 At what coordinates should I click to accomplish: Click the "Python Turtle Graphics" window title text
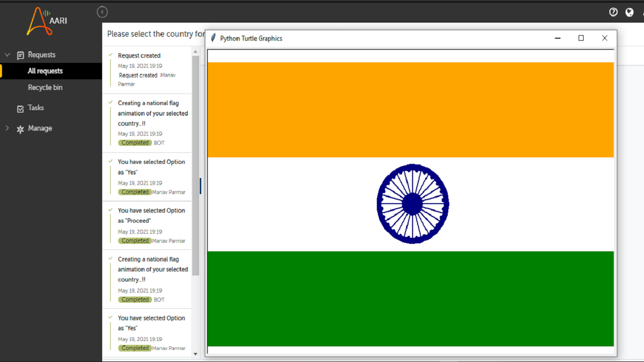coord(251,39)
